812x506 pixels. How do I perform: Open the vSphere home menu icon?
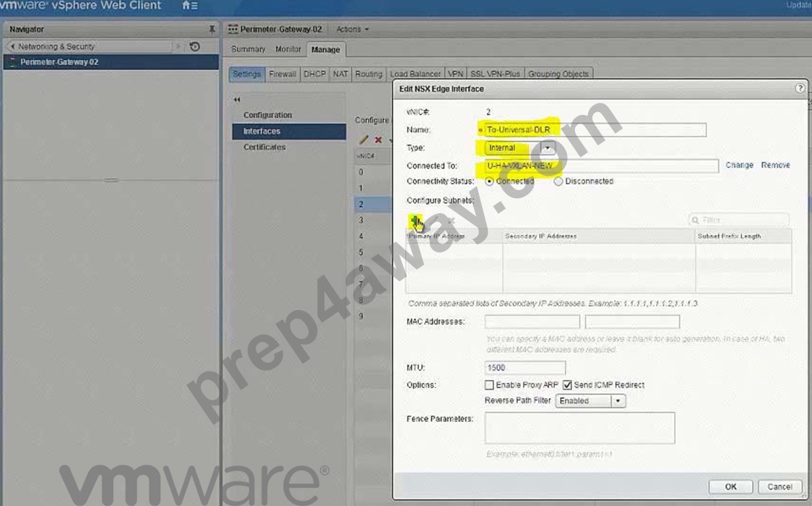[x=189, y=6]
